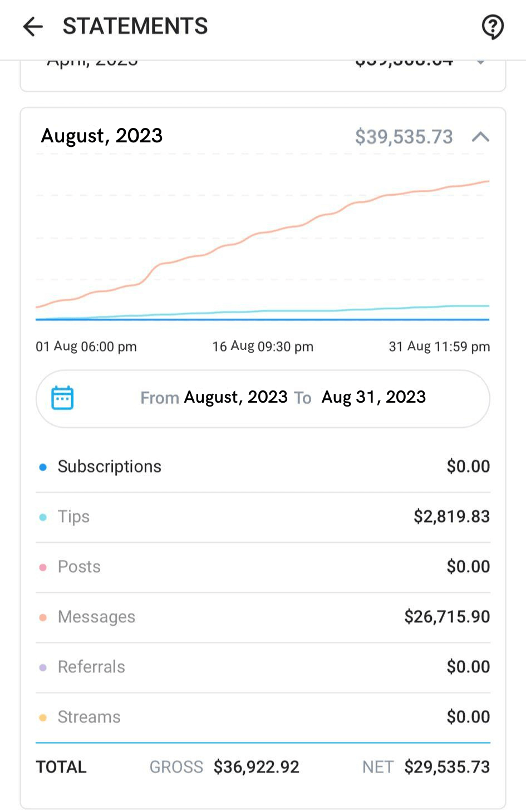Open the From–To date range selector

coord(282,398)
